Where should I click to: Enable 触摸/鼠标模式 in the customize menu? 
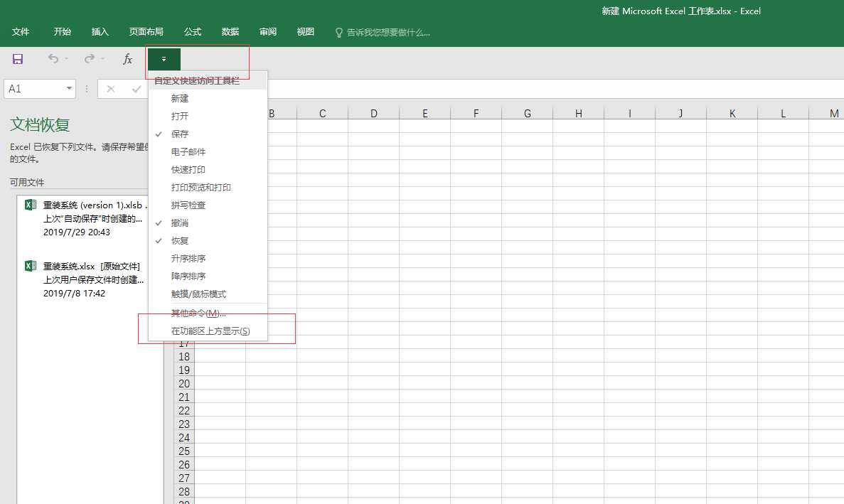(x=208, y=294)
